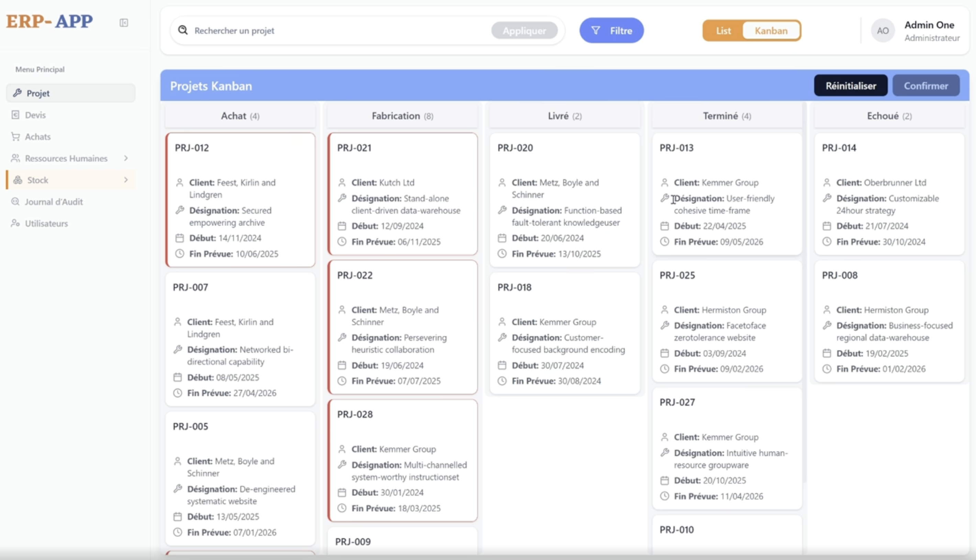The width and height of the screenshot is (976, 560).
Task: Click the Journal d'Audit icon
Action: coord(15,202)
